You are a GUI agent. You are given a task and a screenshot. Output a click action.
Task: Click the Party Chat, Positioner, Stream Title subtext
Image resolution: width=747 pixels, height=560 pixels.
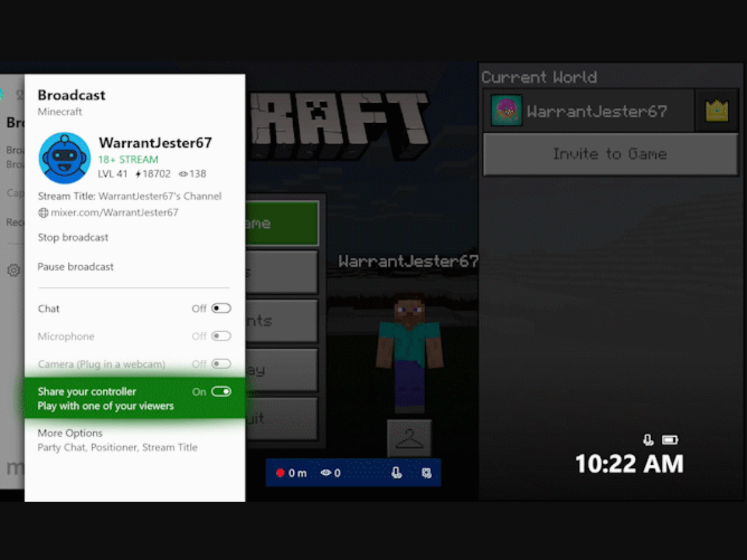pyautogui.click(x=117, y=447)
